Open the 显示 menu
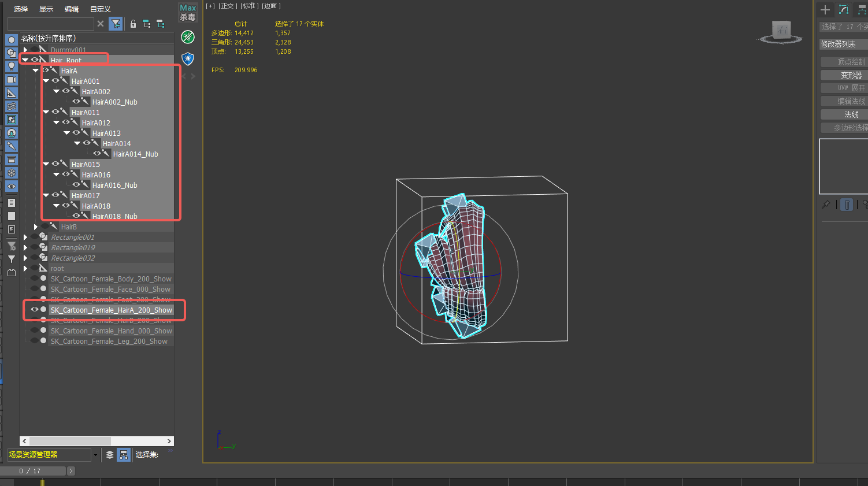Image resolution: width=868 pixels, height=486 pixels. 46,9
